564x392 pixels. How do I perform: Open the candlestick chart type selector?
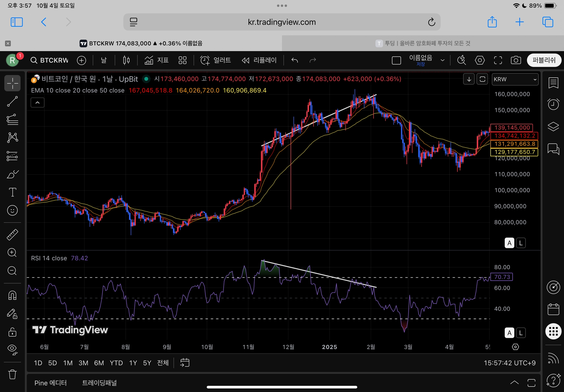(126, 60)
